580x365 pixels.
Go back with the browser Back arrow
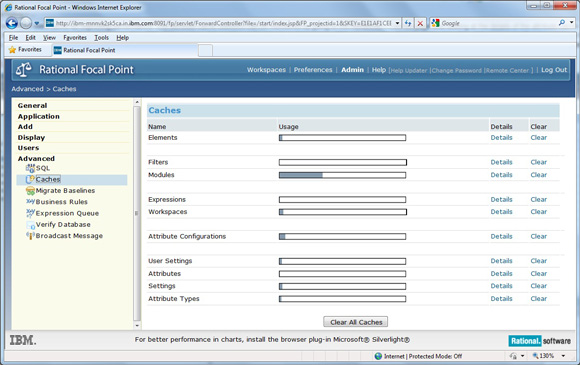(x=11, y=23)
